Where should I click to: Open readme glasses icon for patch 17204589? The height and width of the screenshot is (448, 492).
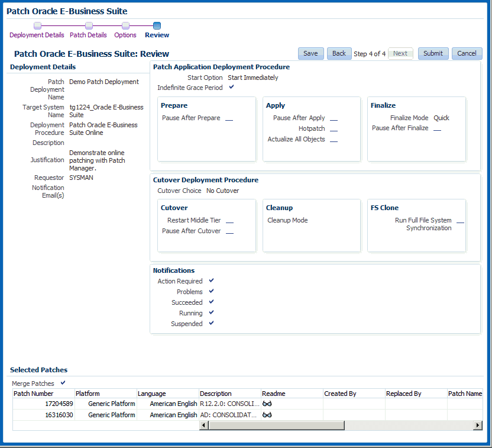267,404
